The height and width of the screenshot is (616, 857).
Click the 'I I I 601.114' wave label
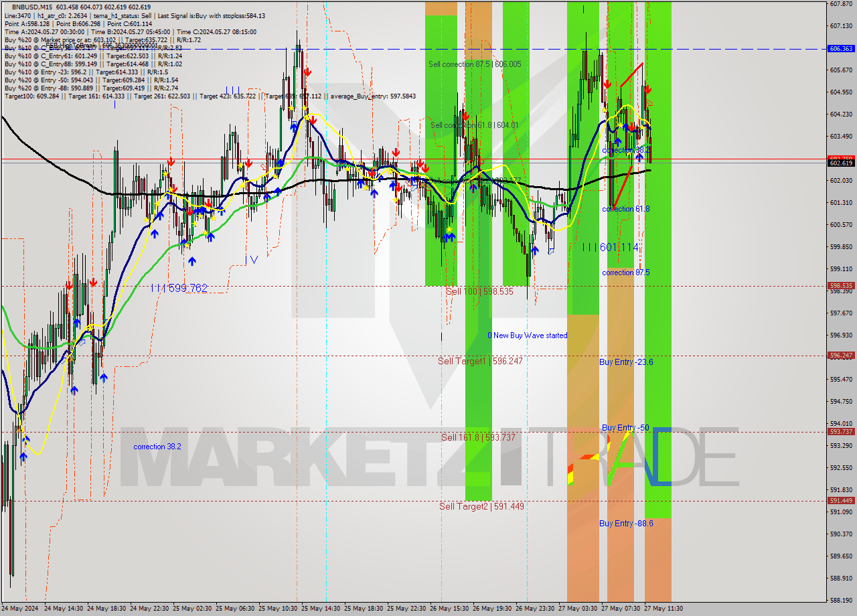point(610,247)
